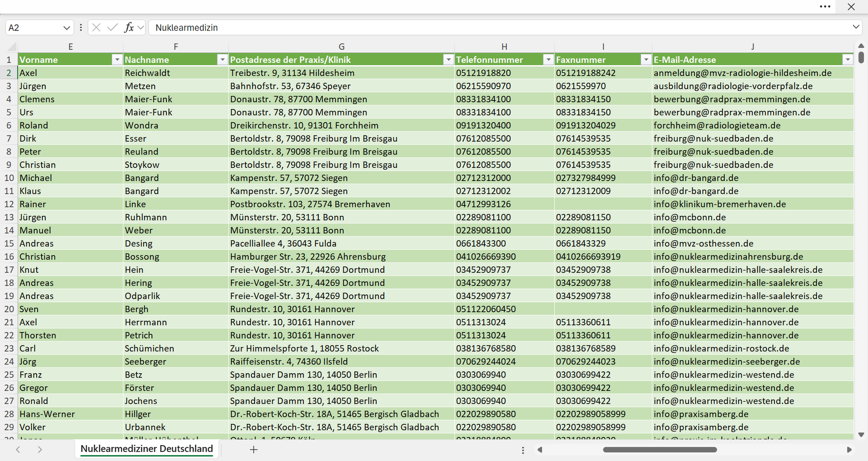Viewport: 868px width, 461px height.
Task: Select row 20 header
Action: pyautogui.click(x=9, y=309)
